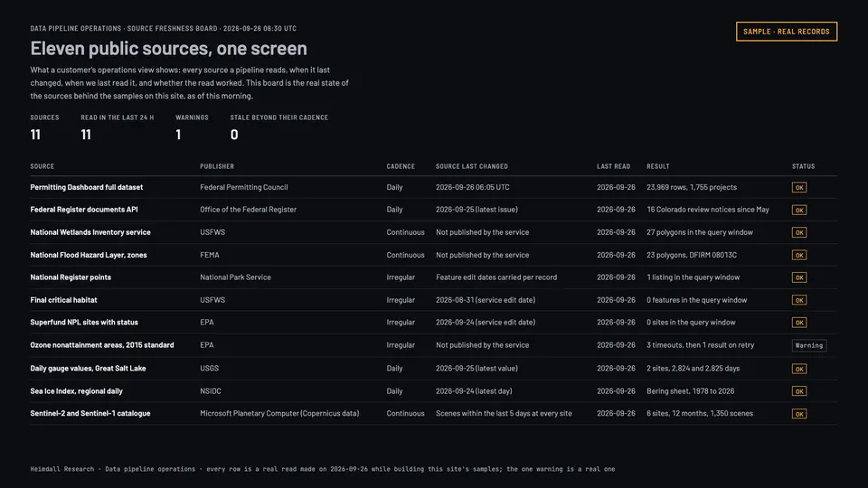Click the 'FEMA' publisher cell
The width and height of the screenshot is (868, 488).
click(209, 255)
